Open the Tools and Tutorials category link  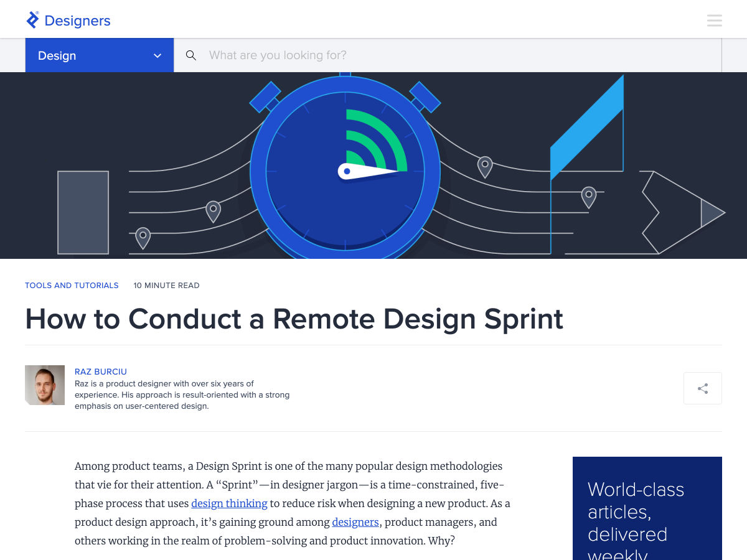click(72, 286)
